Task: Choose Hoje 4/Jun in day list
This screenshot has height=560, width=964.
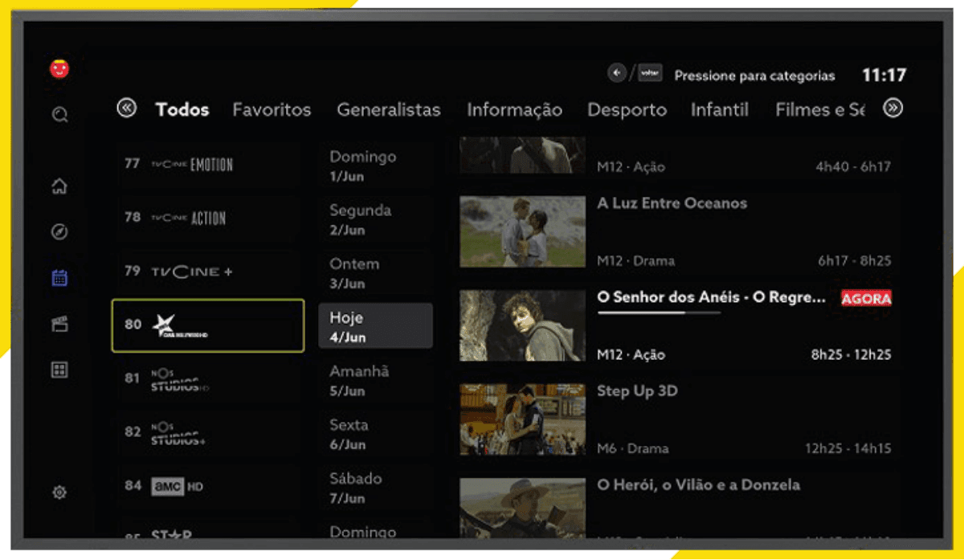Action: (375, 326)
